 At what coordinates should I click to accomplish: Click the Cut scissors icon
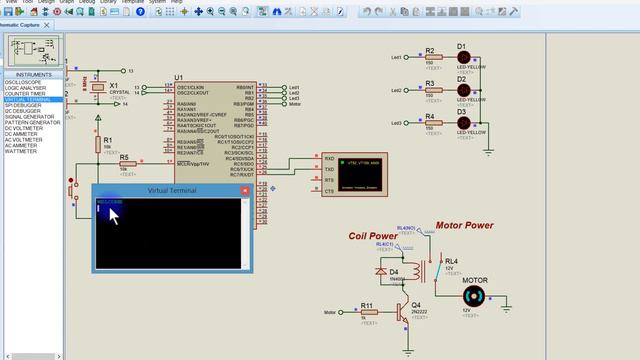click(x=393, y=12)
